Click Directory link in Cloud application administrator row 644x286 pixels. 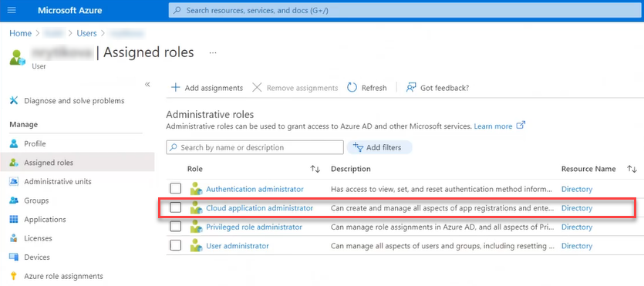[577, 208]
